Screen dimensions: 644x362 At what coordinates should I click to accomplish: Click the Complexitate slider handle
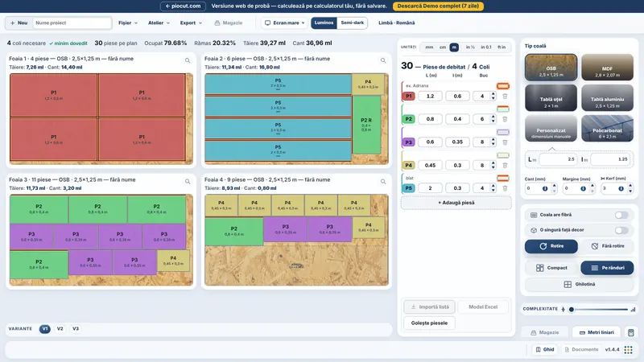(x=572, y=310)
